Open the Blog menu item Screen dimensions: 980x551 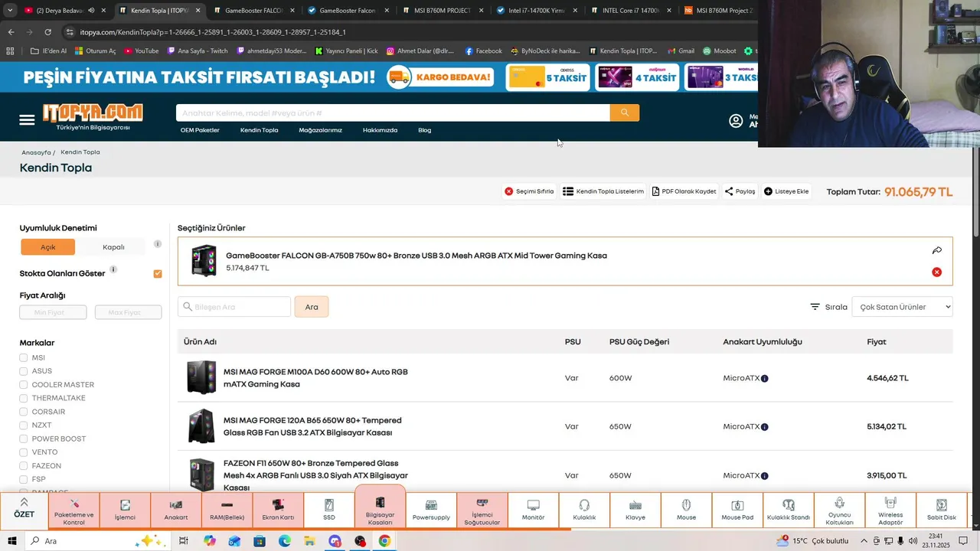[424, 130]
